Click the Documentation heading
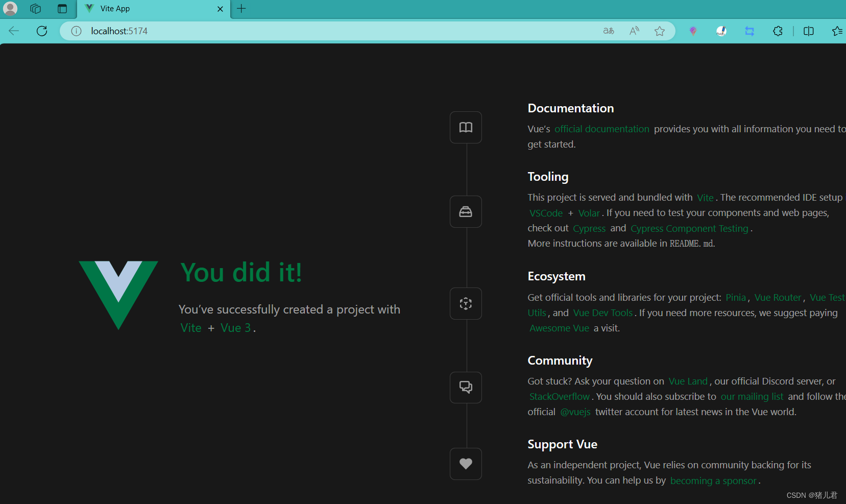Screen dimensions: 846x504 (571, 108)
